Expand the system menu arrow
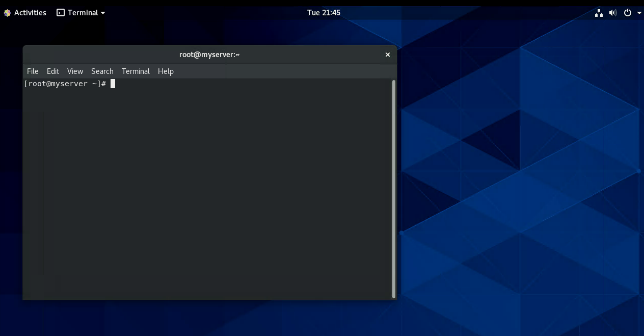This screenshot has width=644, height=336. [639, 13]
